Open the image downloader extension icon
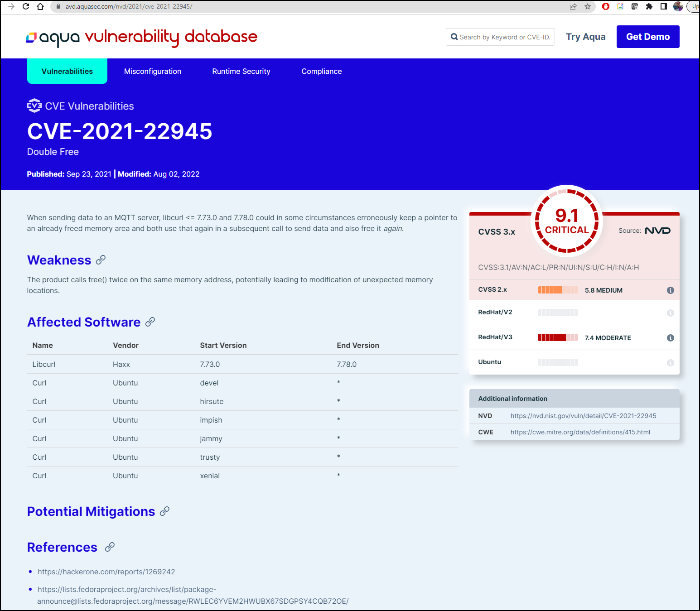The image size is (700, 611). (x=620, y=6)
